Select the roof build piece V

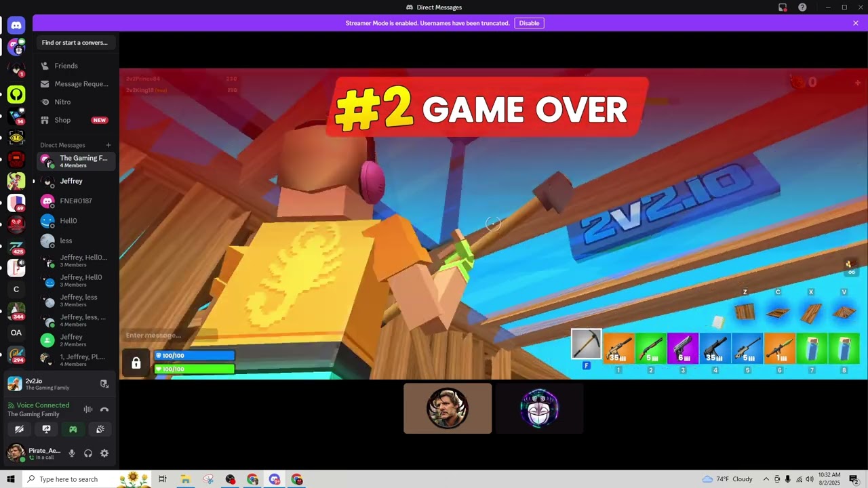pos(844,312)
